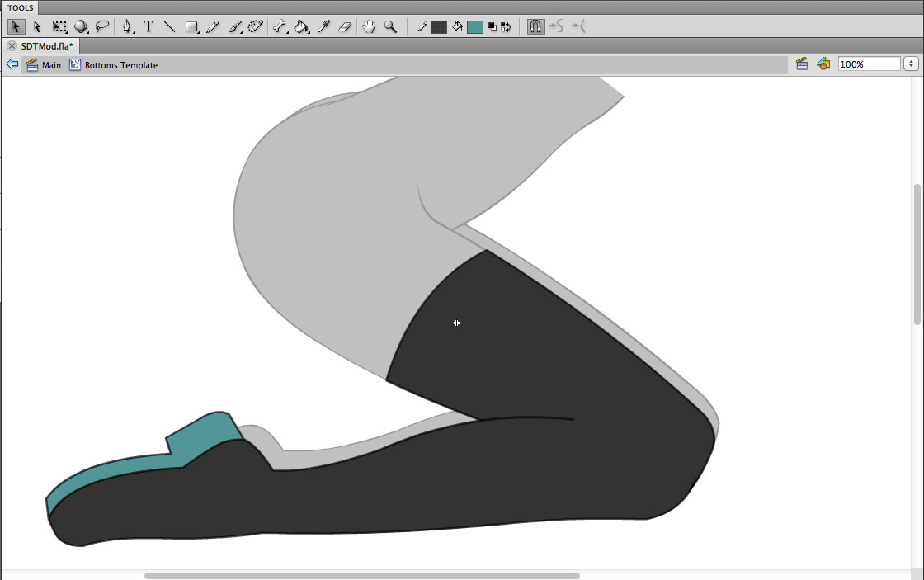Select the Free Transform tool
Image resolution: width=924 pixels, height=580 pixels.
pyautogui.click(x=59, y=26)
